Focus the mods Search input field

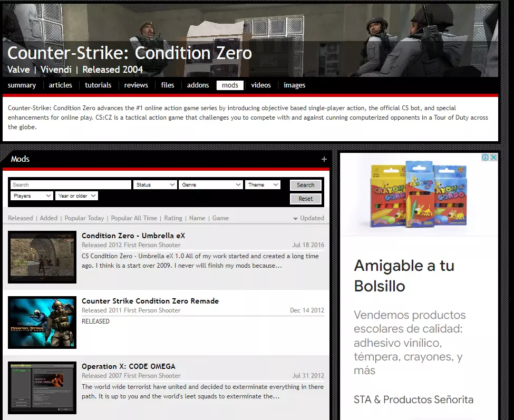pos(71,185)
